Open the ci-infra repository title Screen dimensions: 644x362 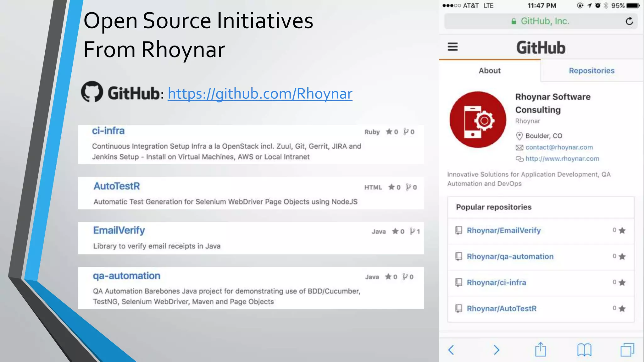[x=108, y=131]
